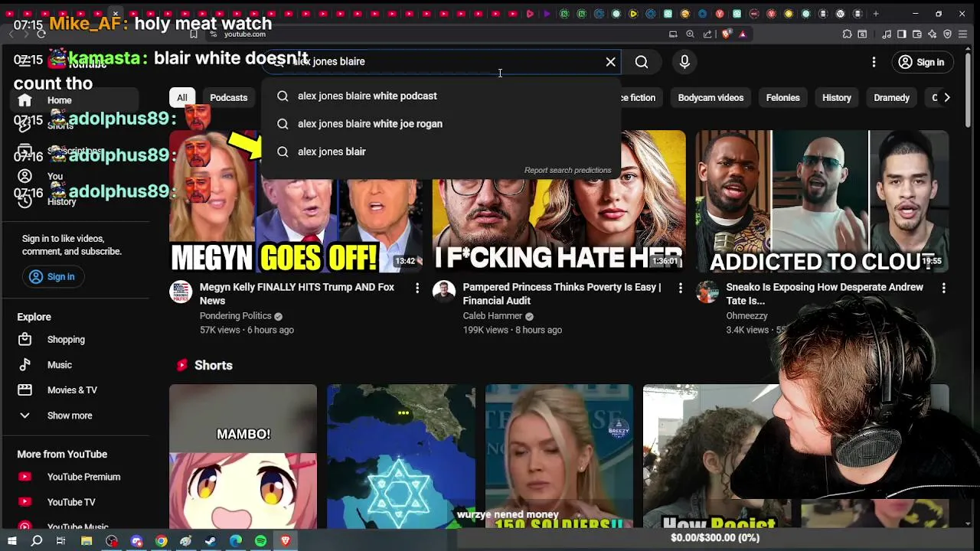The width and height of the screenshot is (980, 551).
Task: Open Pondering Politics channel
Action: (x=235, y=316)
